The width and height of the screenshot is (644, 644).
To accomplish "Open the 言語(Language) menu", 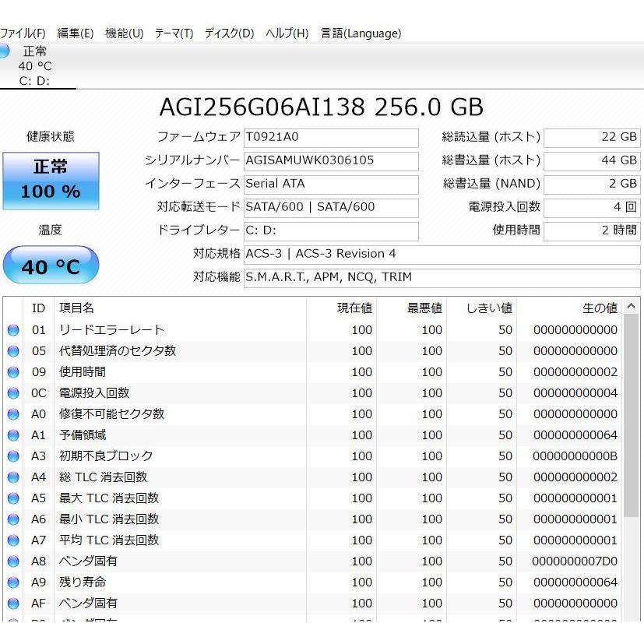I will 358,33.
